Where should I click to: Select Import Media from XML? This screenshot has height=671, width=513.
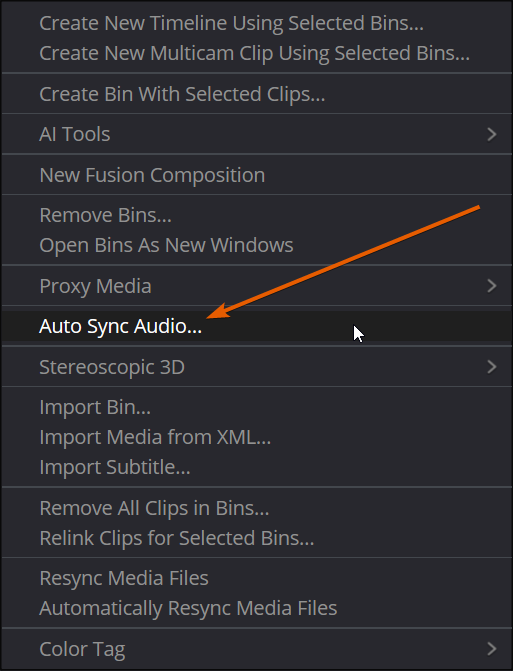257,437
